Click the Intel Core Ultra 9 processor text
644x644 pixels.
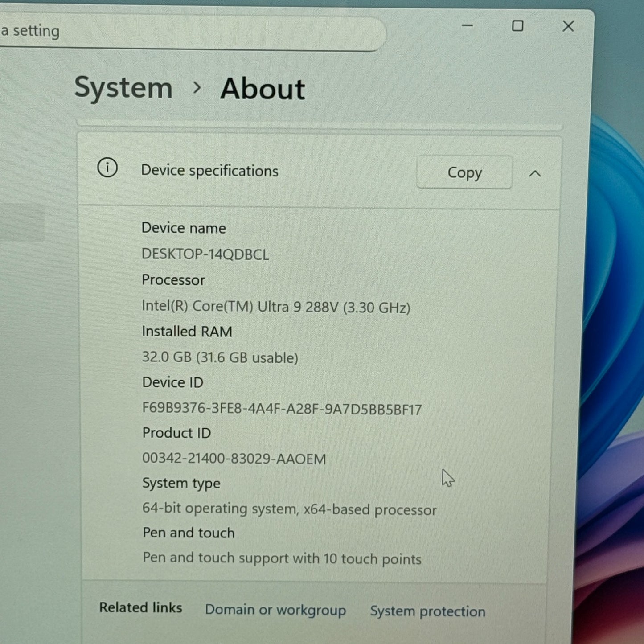(275, 307)
